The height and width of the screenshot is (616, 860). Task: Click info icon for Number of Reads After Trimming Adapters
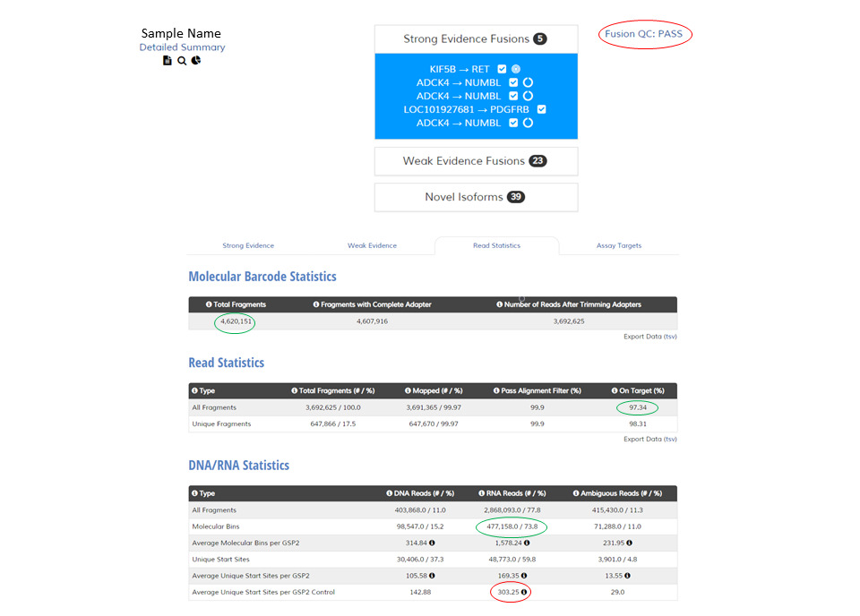[x=499, y=304]
